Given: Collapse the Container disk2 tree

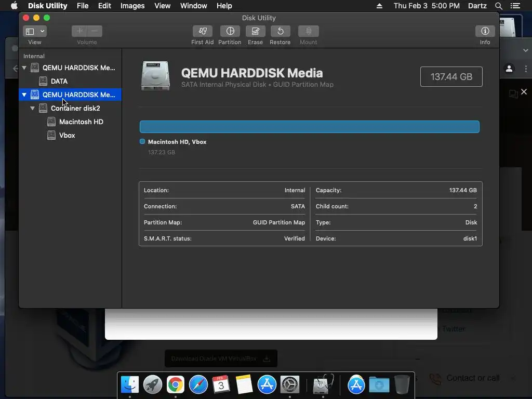Looking at the screenshot, I should (32, 108).
